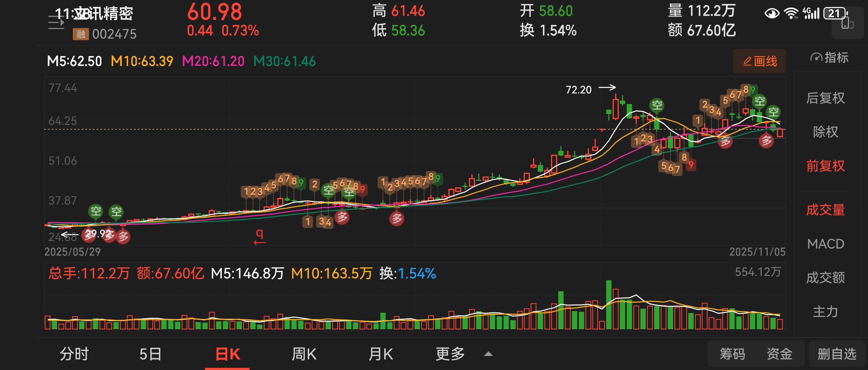Tap the 空 marker near 72.20 peak
Viewport: 868px width, 370px height.
[657, 105]
